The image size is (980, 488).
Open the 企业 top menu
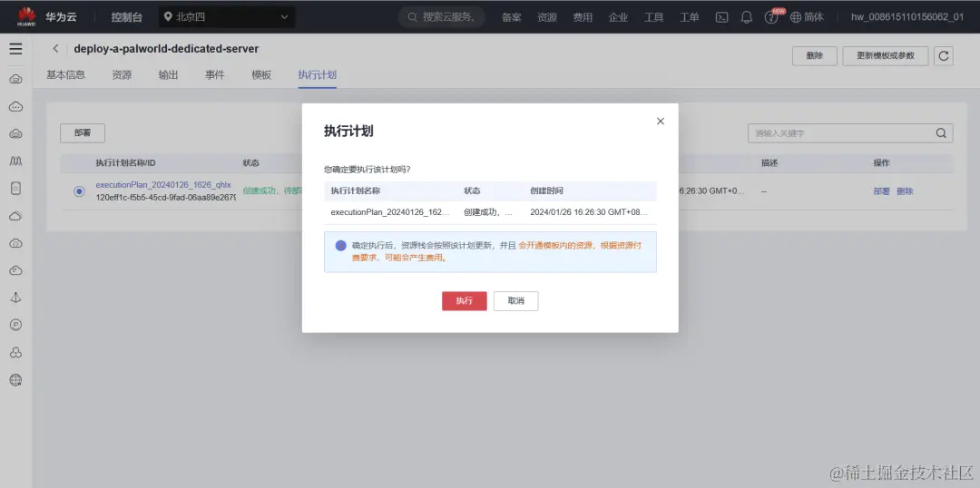point(618,17)
